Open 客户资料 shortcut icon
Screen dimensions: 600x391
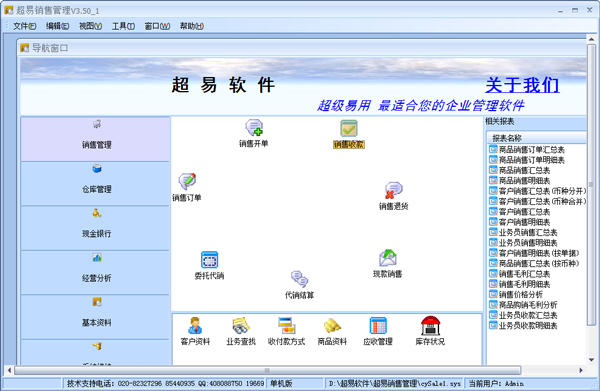[195, 331]
